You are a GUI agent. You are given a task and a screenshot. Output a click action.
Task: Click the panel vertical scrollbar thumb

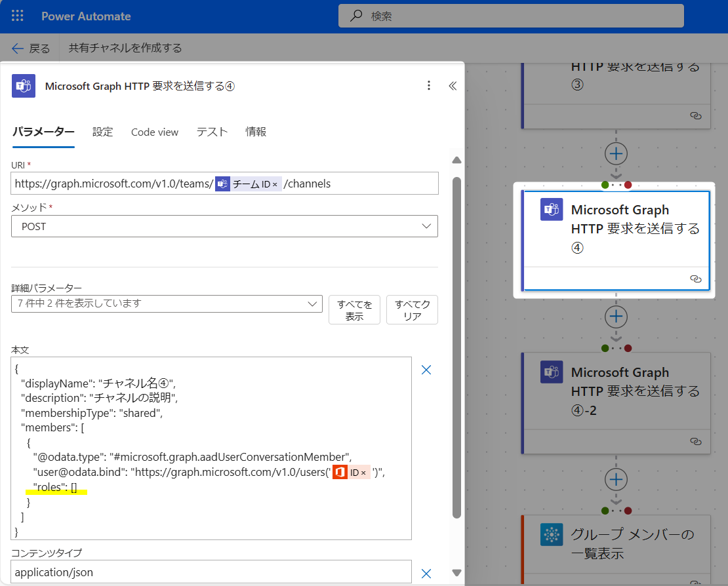coord(457,347)
